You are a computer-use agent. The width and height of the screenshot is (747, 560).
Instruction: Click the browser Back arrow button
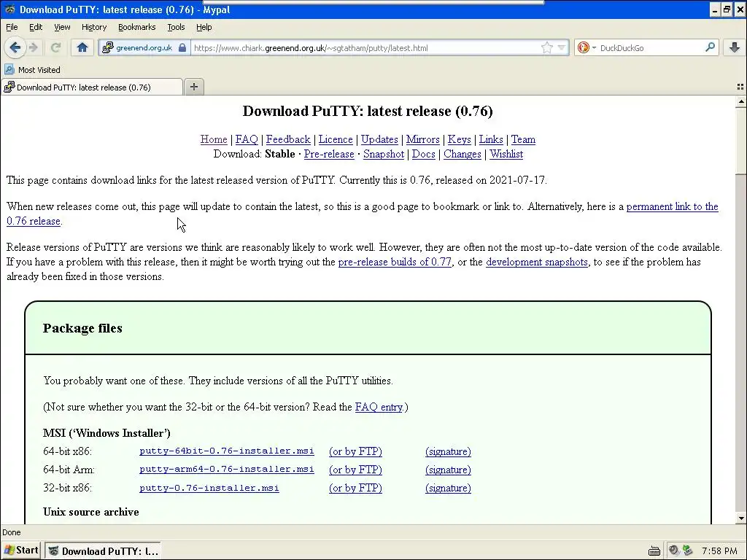pos(15,47)
